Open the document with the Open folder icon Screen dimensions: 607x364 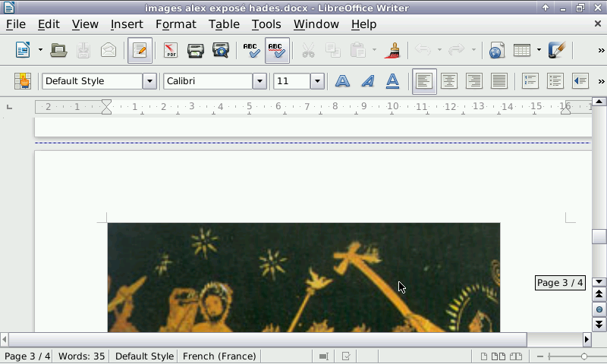click(58, 51)
